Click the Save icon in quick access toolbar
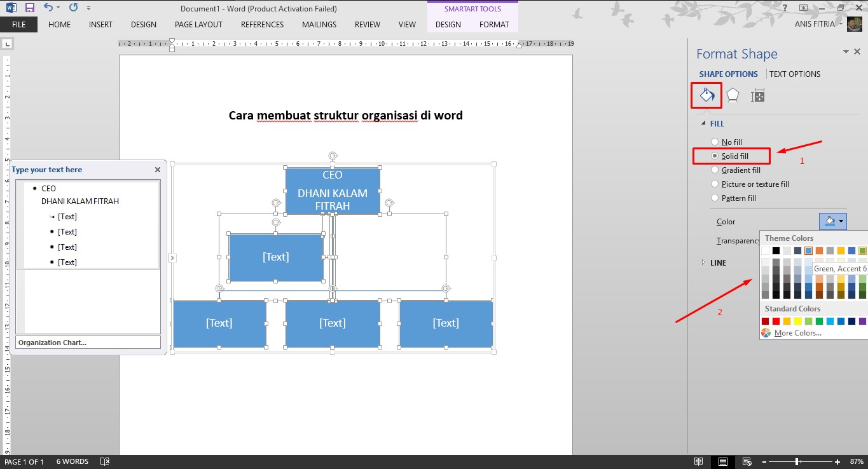The width and height of the screenshot is (868, 469). click(29, 8)
